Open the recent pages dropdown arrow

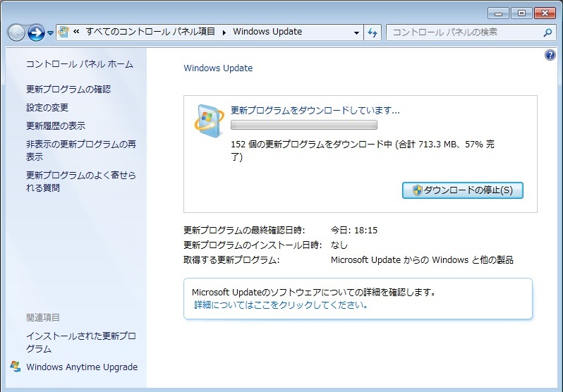tap(50, 33)
